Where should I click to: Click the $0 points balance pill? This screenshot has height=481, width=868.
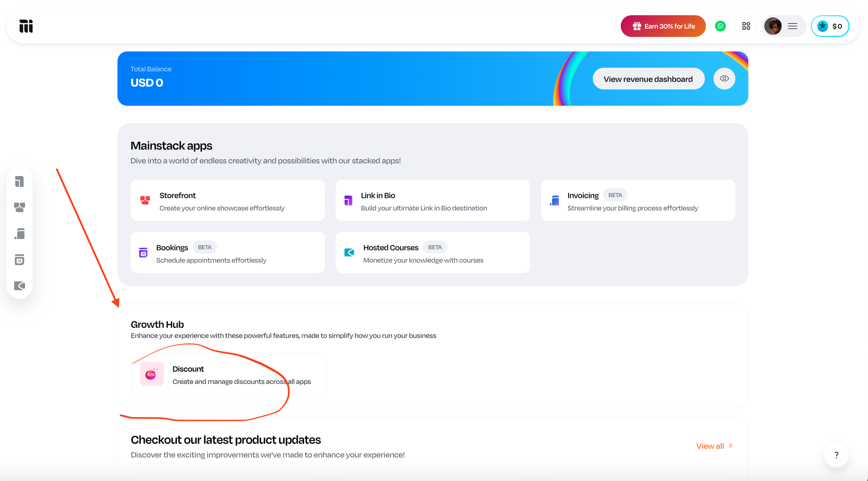click(x=830, y=26)
